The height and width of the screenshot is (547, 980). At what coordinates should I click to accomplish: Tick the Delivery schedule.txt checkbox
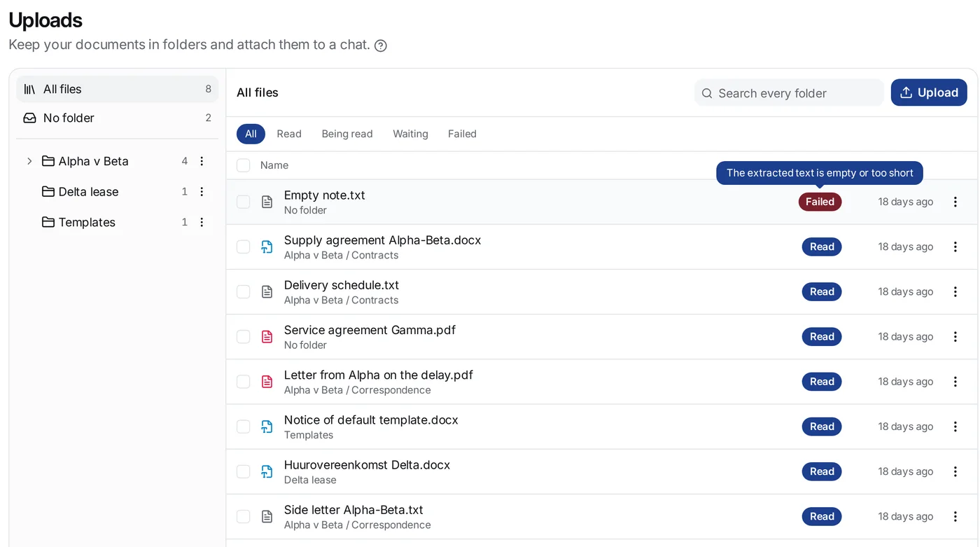pos(243,291)
